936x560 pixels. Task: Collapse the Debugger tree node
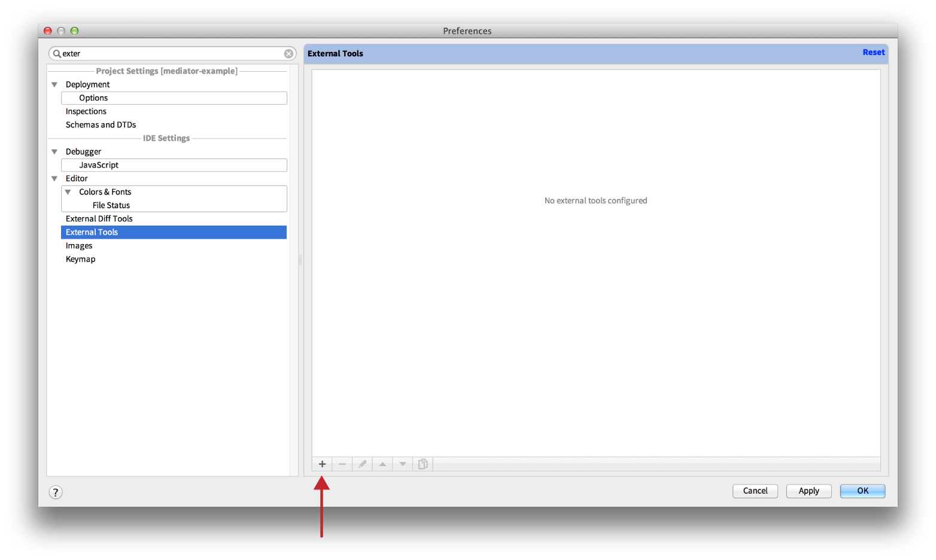click(54, 152)
